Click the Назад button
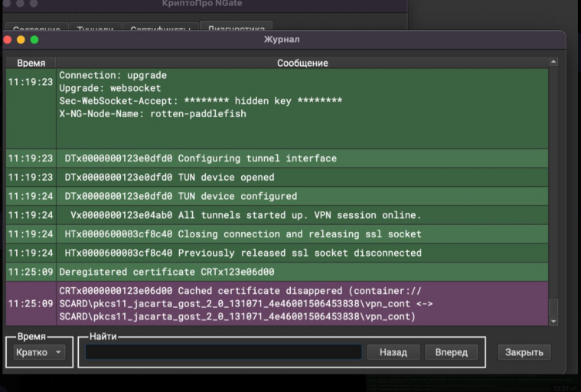 [x=393, y=352]
